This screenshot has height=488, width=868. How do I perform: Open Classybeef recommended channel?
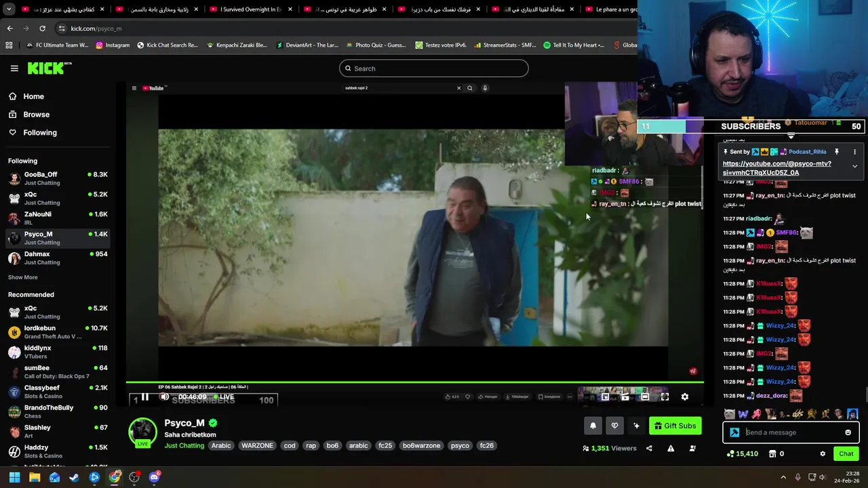pos(58,392)
